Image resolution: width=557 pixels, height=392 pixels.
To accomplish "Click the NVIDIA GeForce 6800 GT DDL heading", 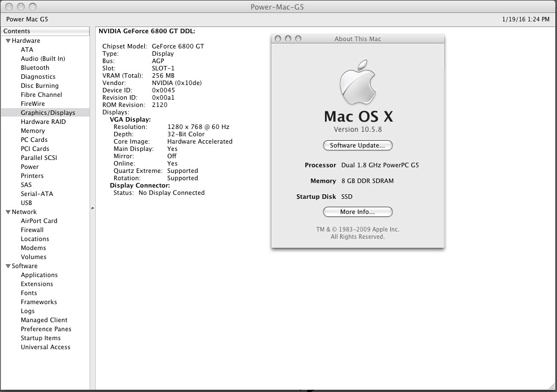I will coord(146,32).
